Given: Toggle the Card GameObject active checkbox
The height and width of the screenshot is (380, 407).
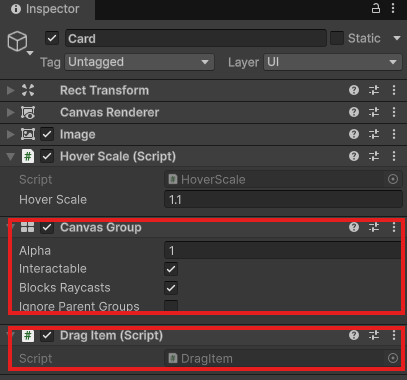Looking at the screenshot, I should pos(52,38).
